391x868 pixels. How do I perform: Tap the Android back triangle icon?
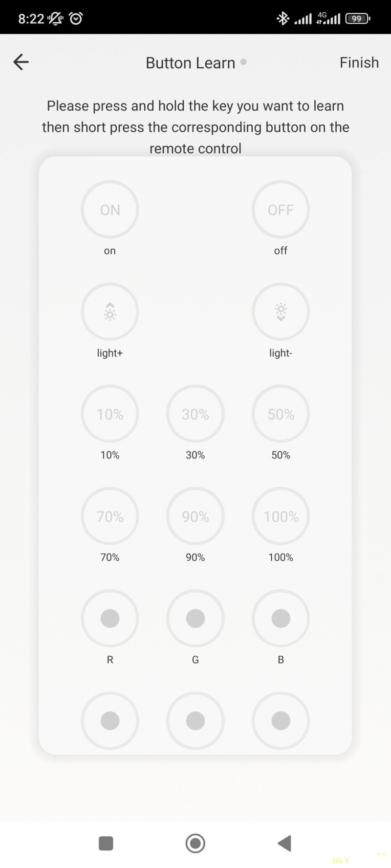click(x=284, y=843)
